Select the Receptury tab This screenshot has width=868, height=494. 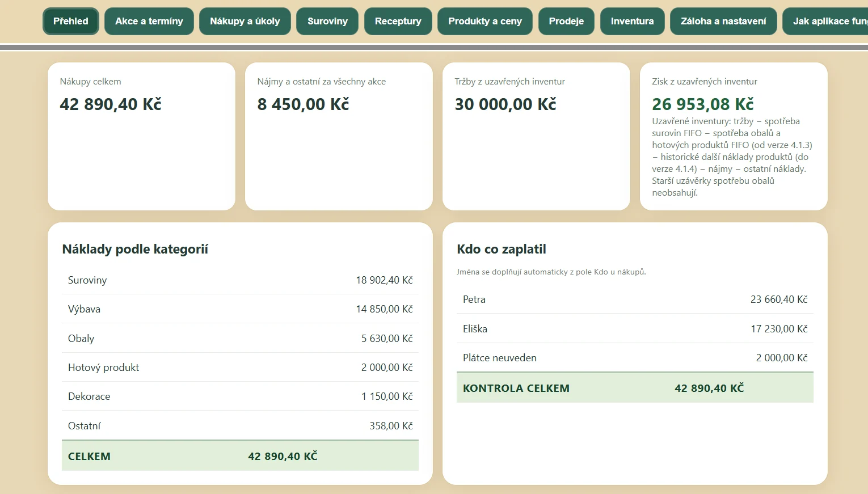pyautogui.click(x=398, y=22)
